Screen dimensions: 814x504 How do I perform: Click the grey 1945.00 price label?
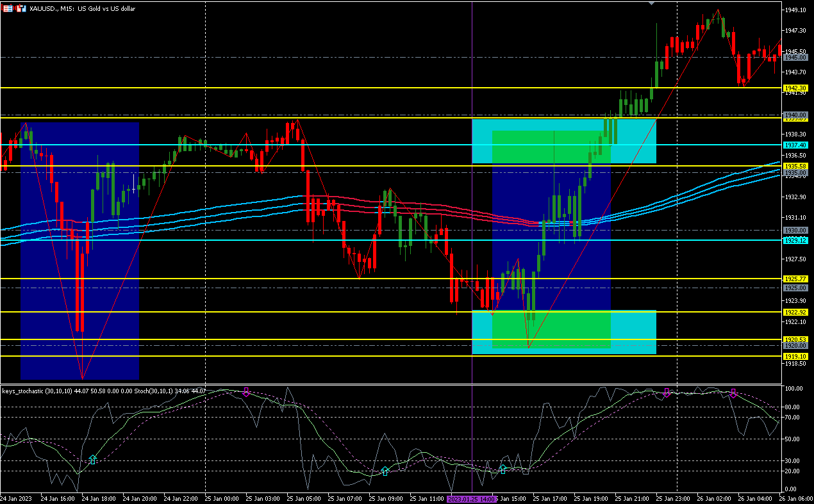coord(795,58)
